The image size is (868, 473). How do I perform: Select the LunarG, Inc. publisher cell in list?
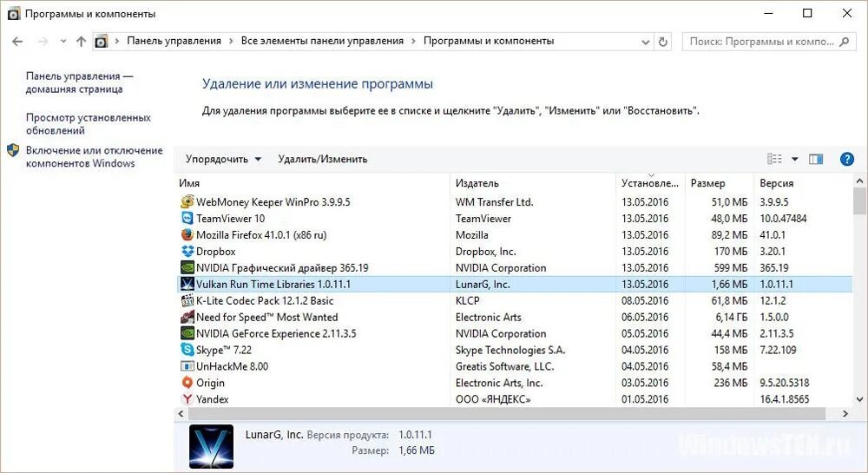click(483, 285)
